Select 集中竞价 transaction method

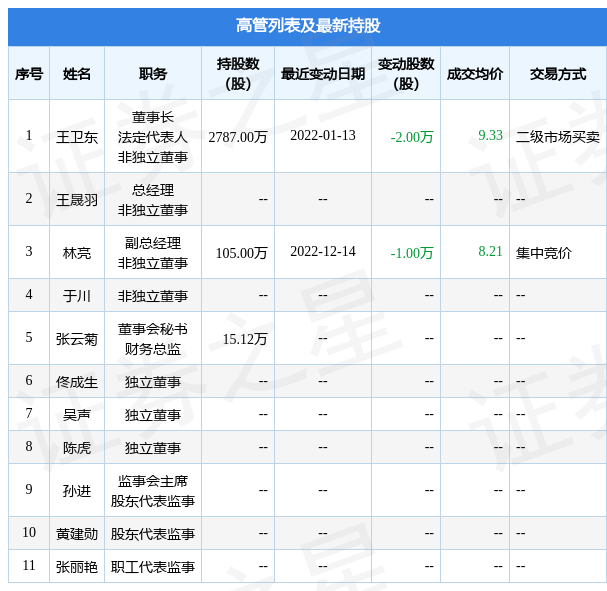click(544, 253)
